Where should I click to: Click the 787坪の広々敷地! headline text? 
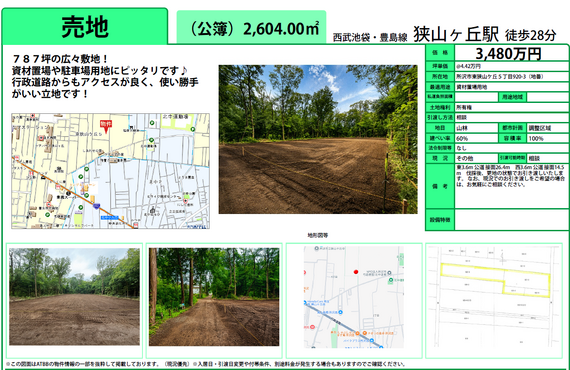tap(60, 59)
